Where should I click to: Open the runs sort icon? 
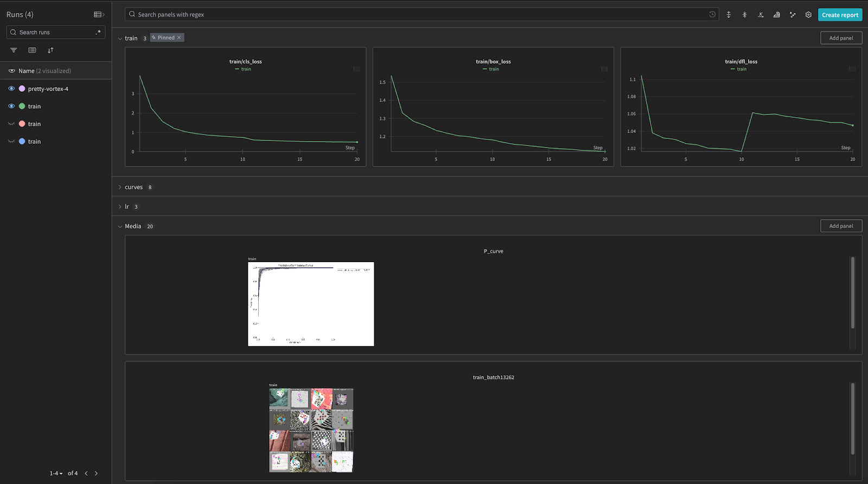(x=50, y=50)
